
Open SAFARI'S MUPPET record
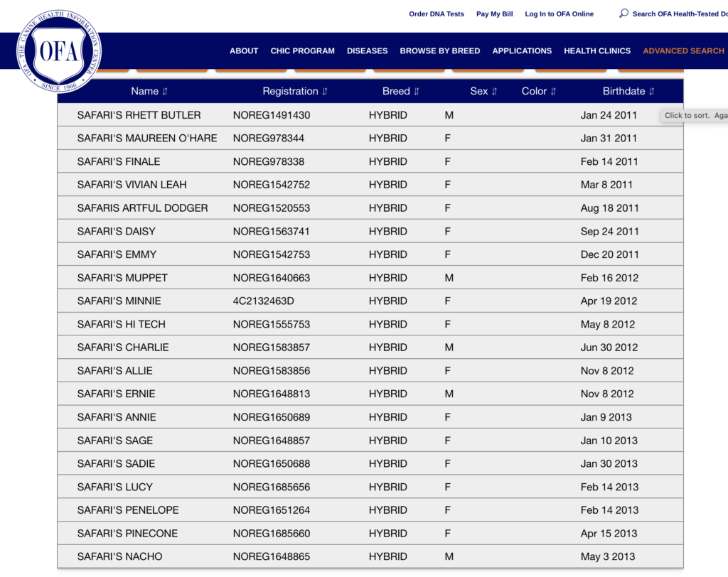coord(122,278)
